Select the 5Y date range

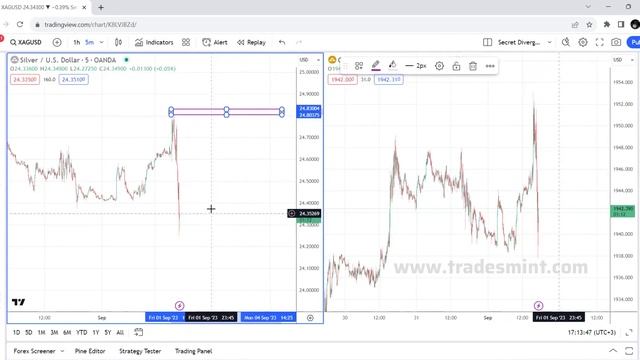pyautogui.click(x=108, y=333)
